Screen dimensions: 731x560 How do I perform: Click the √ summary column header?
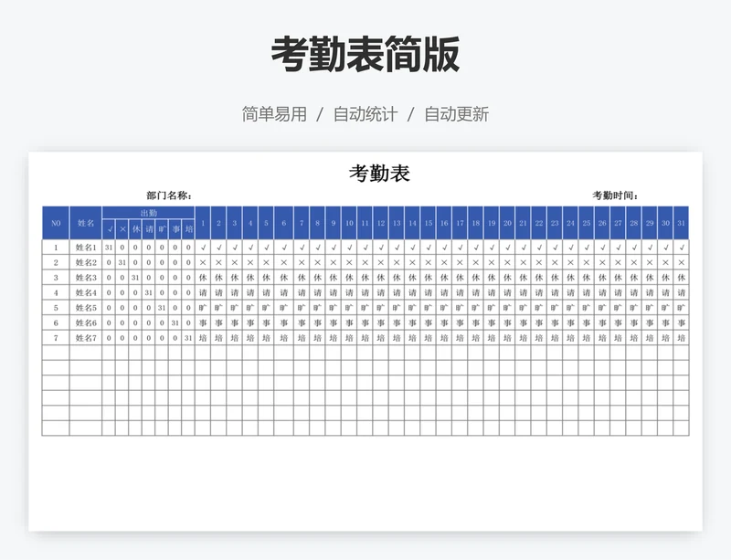[x=109, y=229]
